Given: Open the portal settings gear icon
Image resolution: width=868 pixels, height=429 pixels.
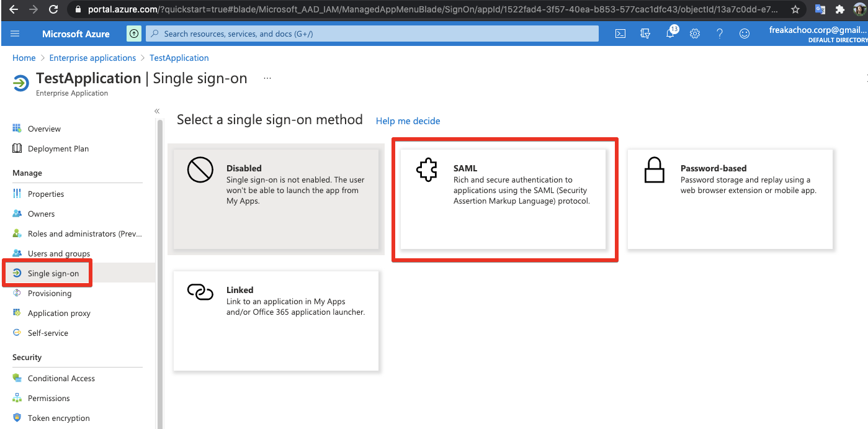Looking at the screenshot, I should point(695,34).
